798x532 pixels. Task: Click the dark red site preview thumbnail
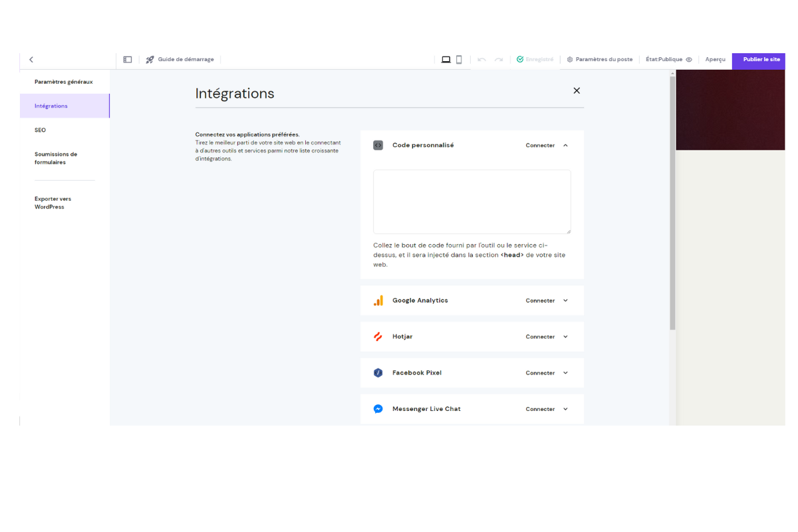[x=730, y=110]
